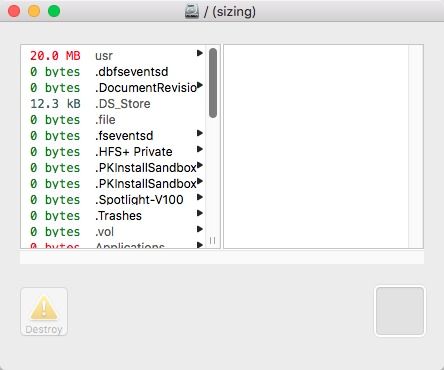Image resolution: width=444 pixels, height=370 pixels.
Task: Expand the usr folder arrow
Action: [x=200, y=53]
